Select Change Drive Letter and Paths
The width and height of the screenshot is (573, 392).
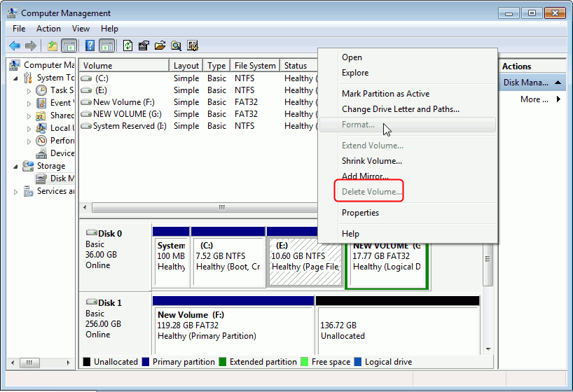tap(408, 109)
